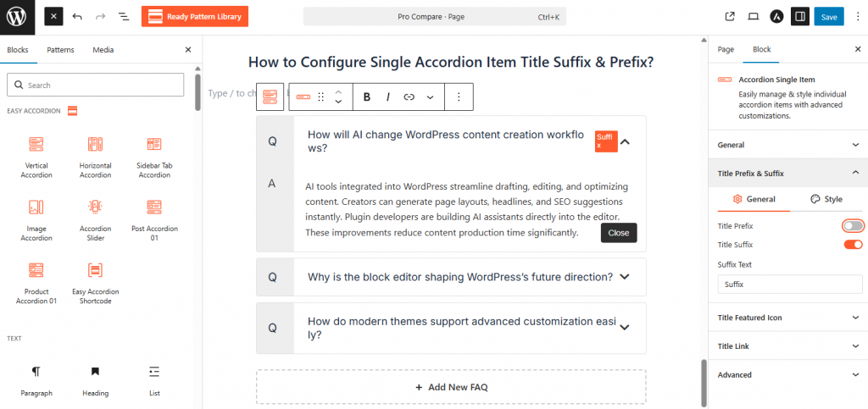Click the Save button

(828, 16)
